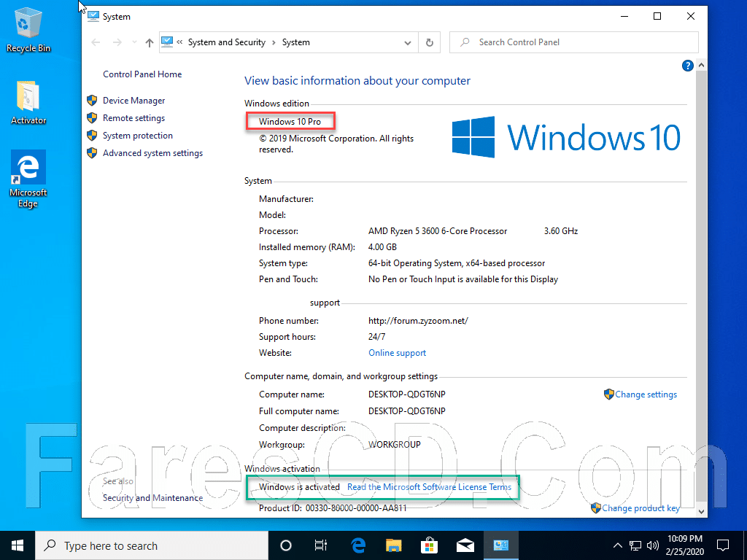The image size is (747, 560).
Task: Open Security and Maintenance link
Action: coord(153,498)
